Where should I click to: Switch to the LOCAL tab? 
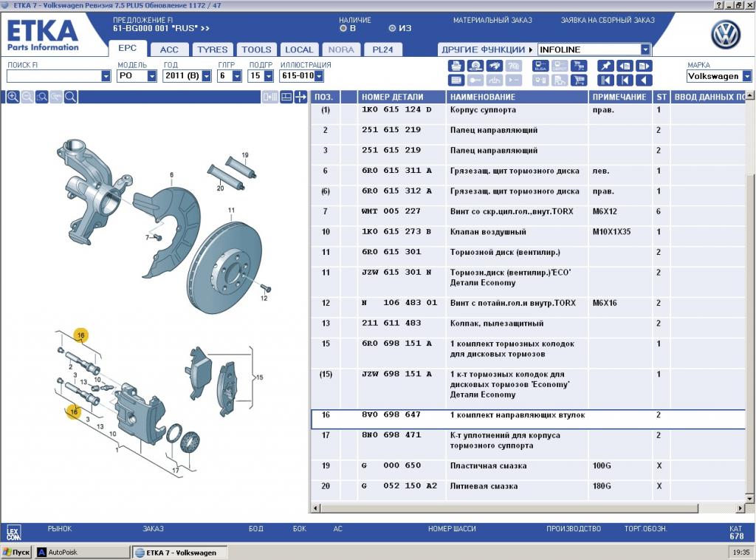(299, 49)
